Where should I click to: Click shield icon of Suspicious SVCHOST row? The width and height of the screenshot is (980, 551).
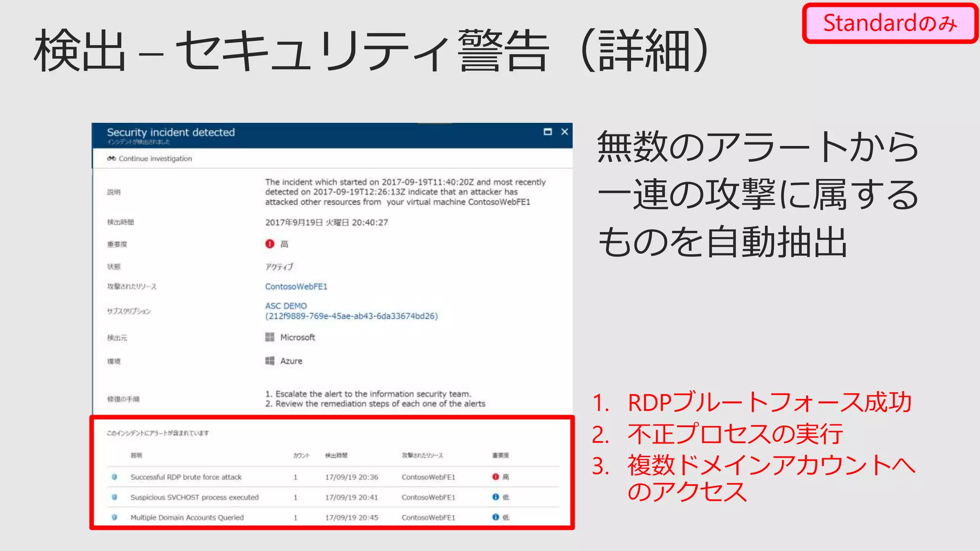coord(114,497)
